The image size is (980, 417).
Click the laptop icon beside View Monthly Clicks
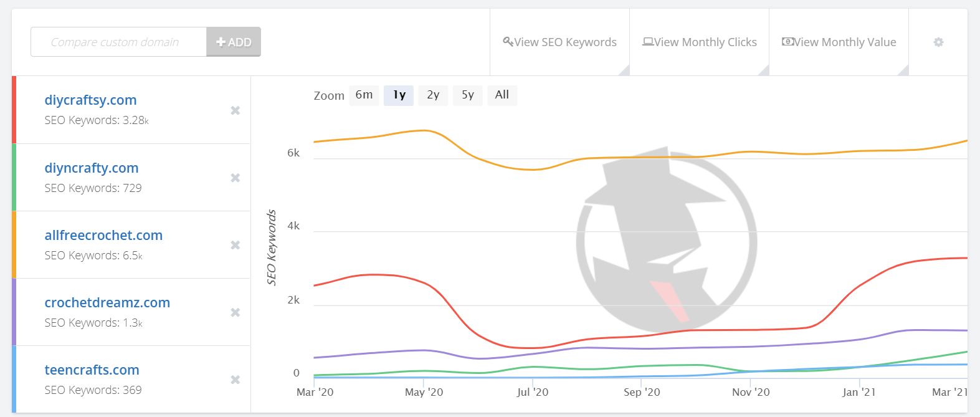click(x=648, y=42)
